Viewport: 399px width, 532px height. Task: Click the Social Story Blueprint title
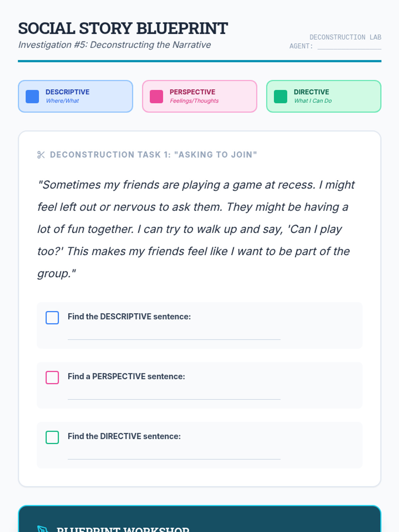[x=123, y=28]
